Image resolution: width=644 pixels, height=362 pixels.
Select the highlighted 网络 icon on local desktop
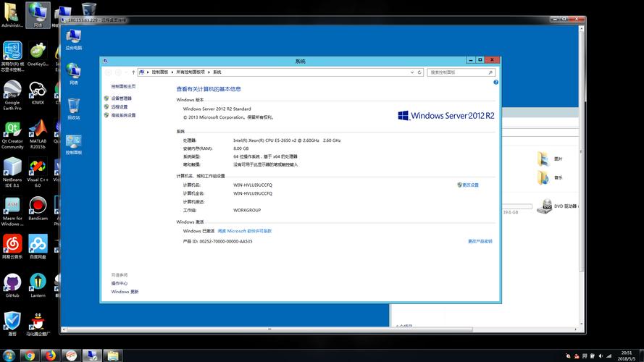click(38, 14)
